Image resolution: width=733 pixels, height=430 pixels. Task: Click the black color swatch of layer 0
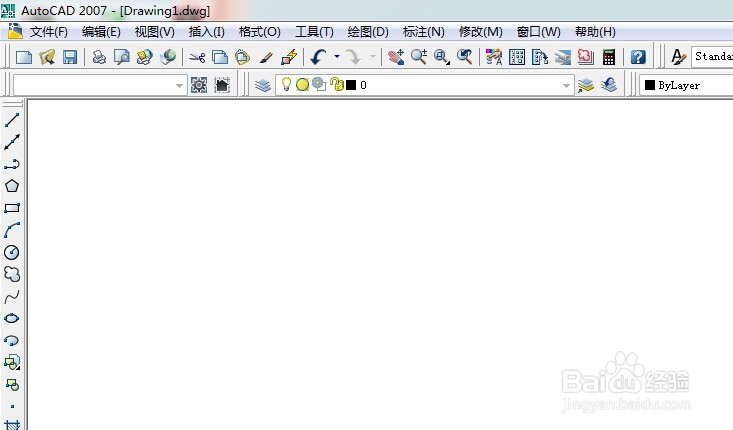(x=351, y=85)
